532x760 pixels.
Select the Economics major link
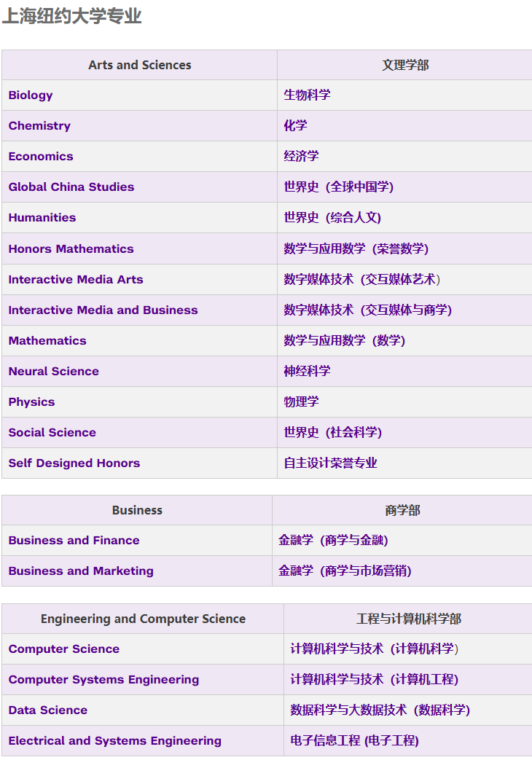click(41, 156)
